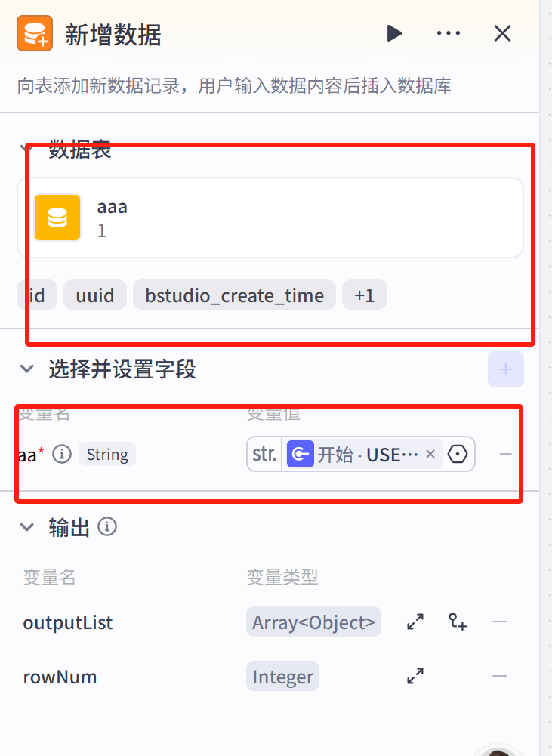Viewport: 552px width, 756px height.
Task: Click the +1 badge to show more fields
Action: point(365,295)
